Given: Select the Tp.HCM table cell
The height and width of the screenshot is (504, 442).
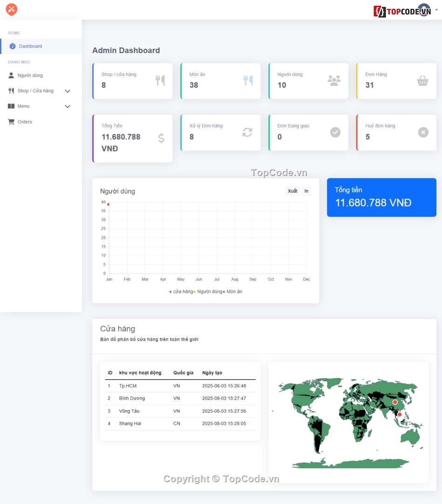Looking at the screenshot, I should click(x=128, y=386).
